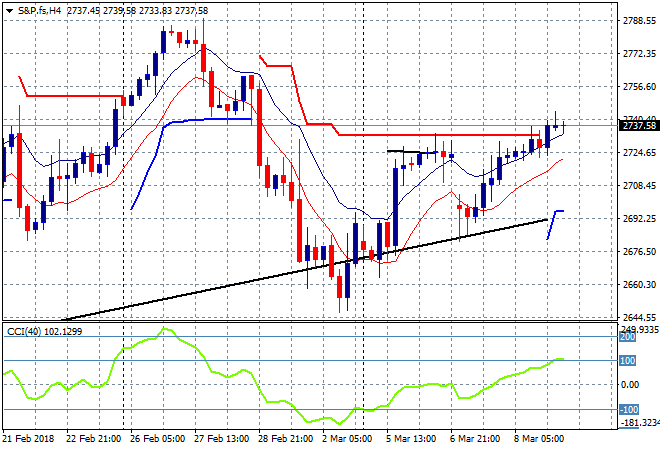The height and width of the screenshot is (450, 660).
Task: Click the 26 Feb 05:00 time label
Action: (157, 439)
